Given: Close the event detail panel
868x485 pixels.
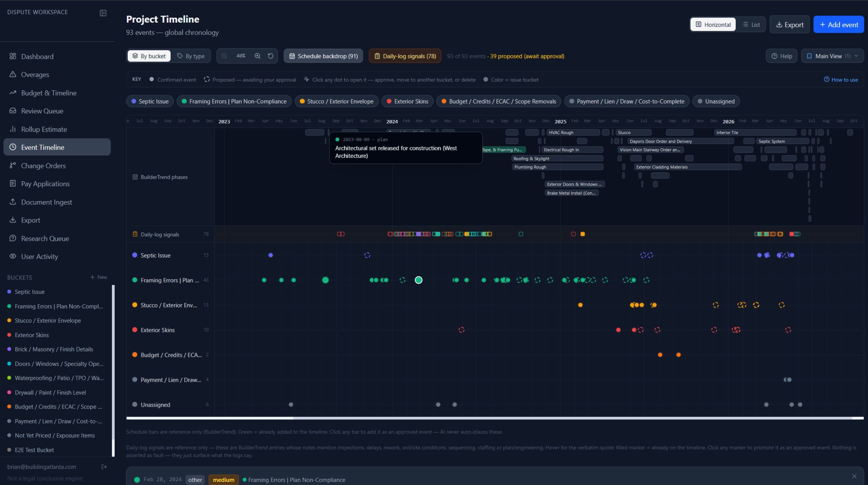Looking at the screenshot, I should 854,476.
